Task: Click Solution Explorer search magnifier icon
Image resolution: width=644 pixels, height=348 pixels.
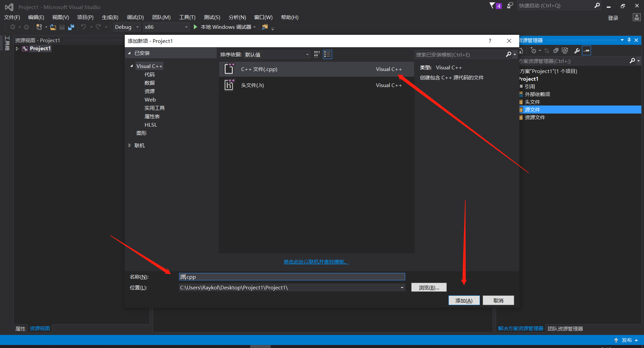Action: pos(632,61)
